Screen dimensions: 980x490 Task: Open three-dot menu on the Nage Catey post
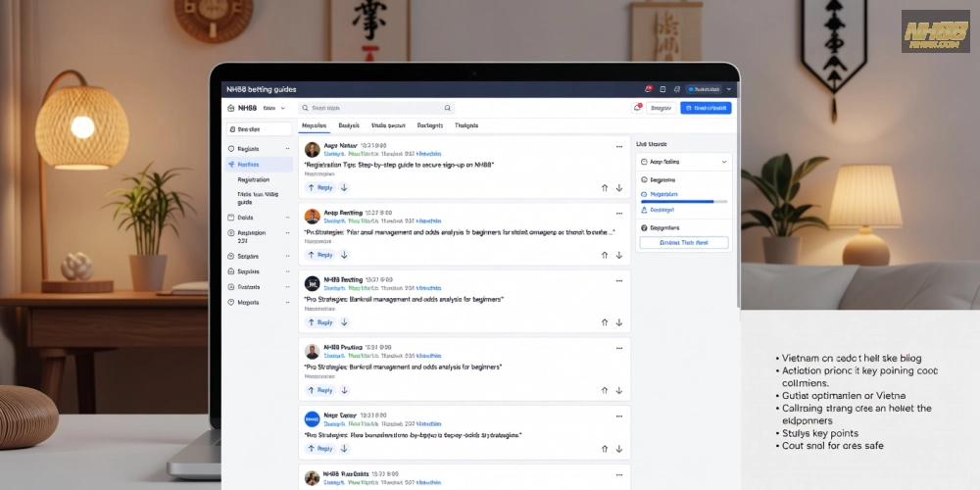coord(619,416)
